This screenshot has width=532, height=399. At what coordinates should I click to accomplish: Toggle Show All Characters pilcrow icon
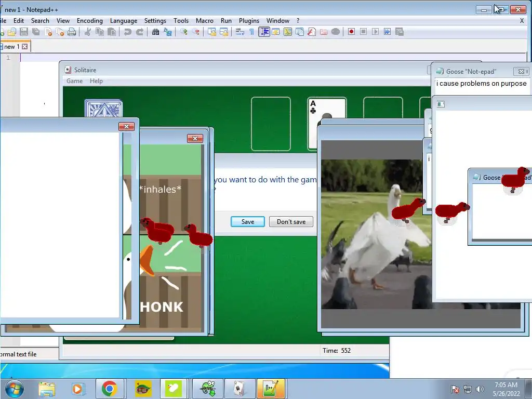252,32
